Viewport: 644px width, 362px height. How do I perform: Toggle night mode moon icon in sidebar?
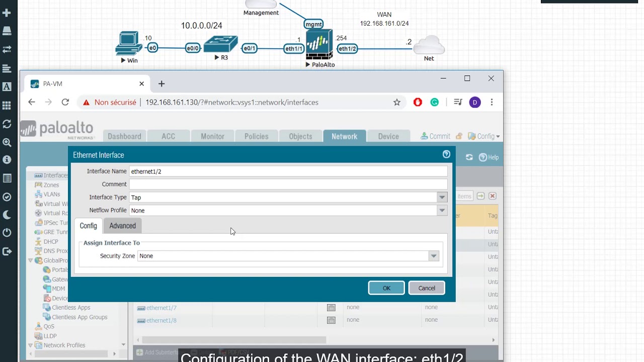coord(7,215)
